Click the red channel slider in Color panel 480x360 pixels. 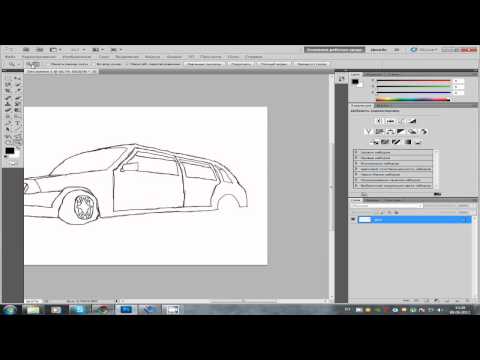coord(413,81)
